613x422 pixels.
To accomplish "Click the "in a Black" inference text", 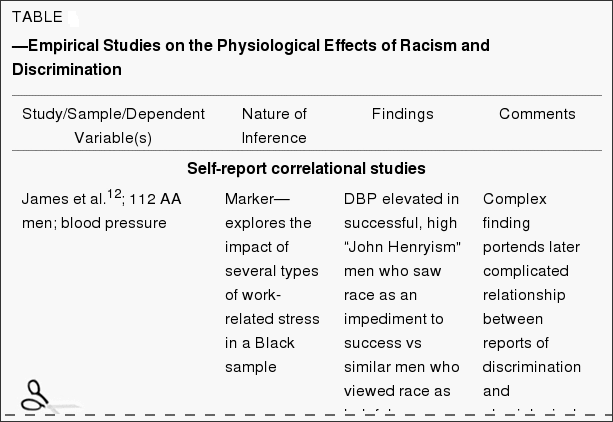I will pos(260,343).
